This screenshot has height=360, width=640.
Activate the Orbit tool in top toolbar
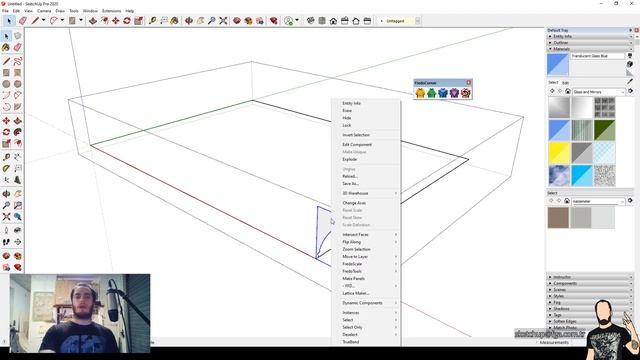[x=189, y=20]
